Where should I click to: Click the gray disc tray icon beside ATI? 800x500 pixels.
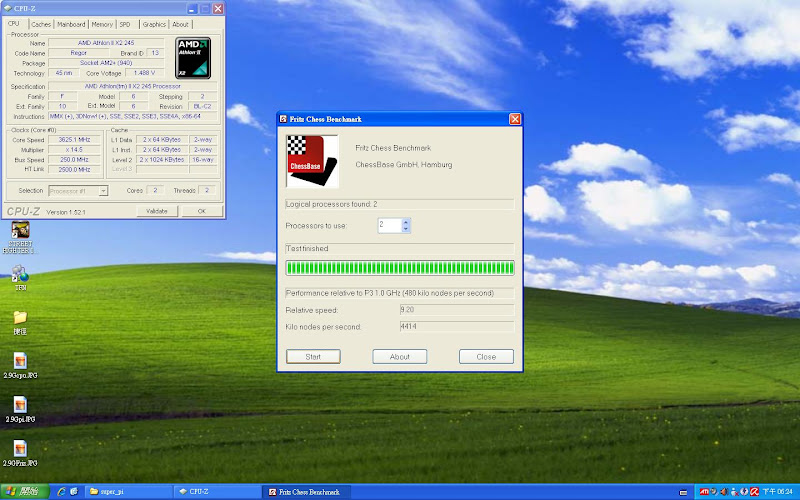pos(714,492)
